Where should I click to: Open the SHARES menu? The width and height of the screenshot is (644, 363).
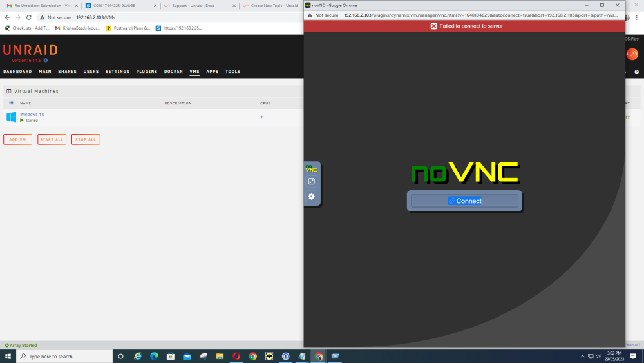click(x=68, y=72)
